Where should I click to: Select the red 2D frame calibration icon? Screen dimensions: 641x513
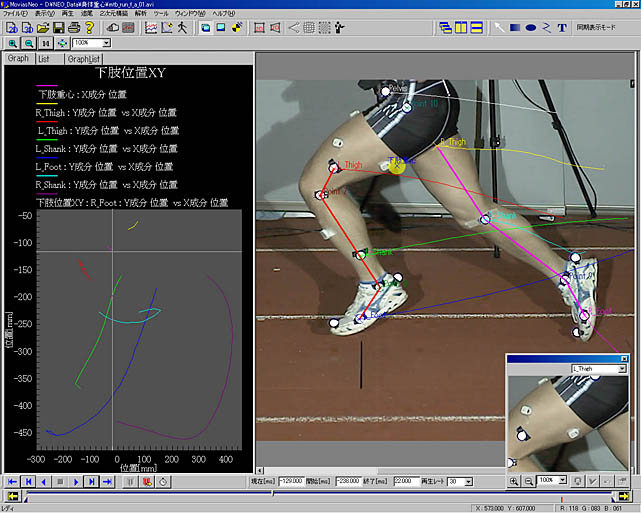click(260, 28)
